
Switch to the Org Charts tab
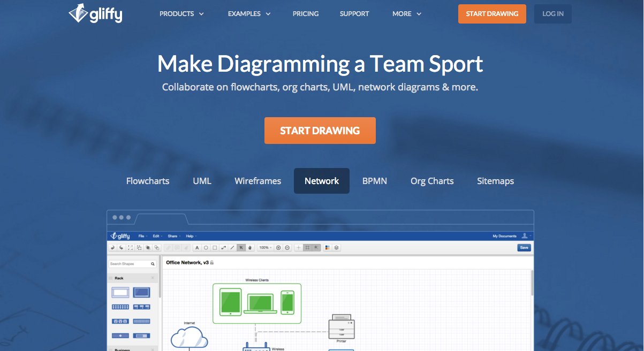432,181
